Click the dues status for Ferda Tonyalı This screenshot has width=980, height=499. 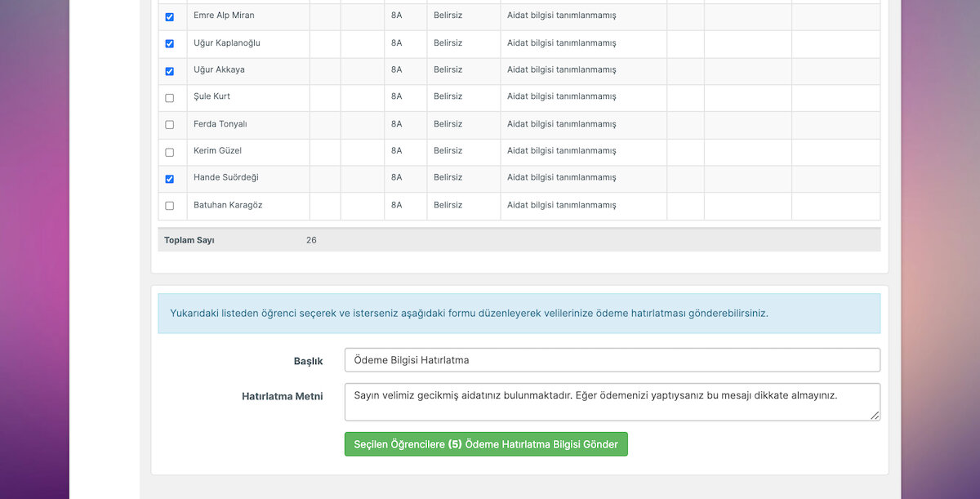(561, 124)
